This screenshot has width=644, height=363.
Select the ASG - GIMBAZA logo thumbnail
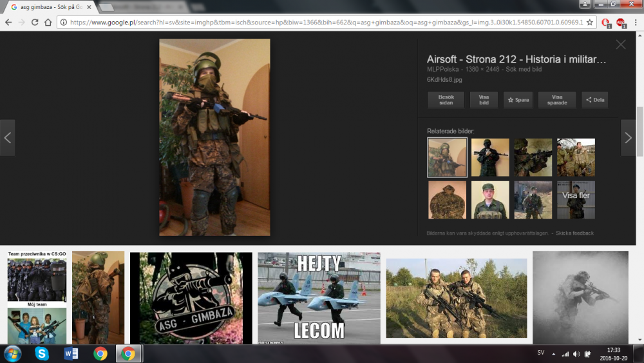(x=191, y=297)
